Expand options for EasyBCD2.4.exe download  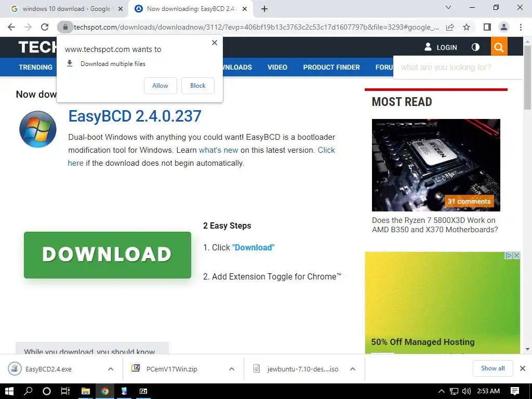[x=111, y=369]
